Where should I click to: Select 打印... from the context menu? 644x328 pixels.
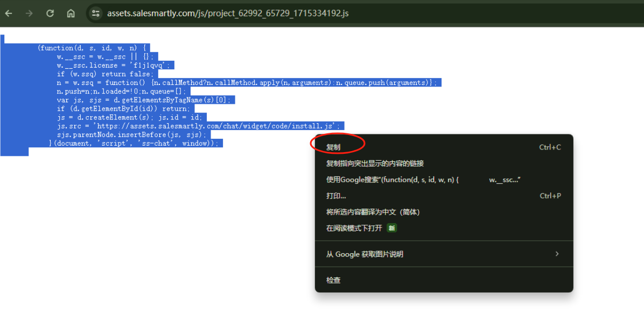pyautogui.click(x=444, y=196)
